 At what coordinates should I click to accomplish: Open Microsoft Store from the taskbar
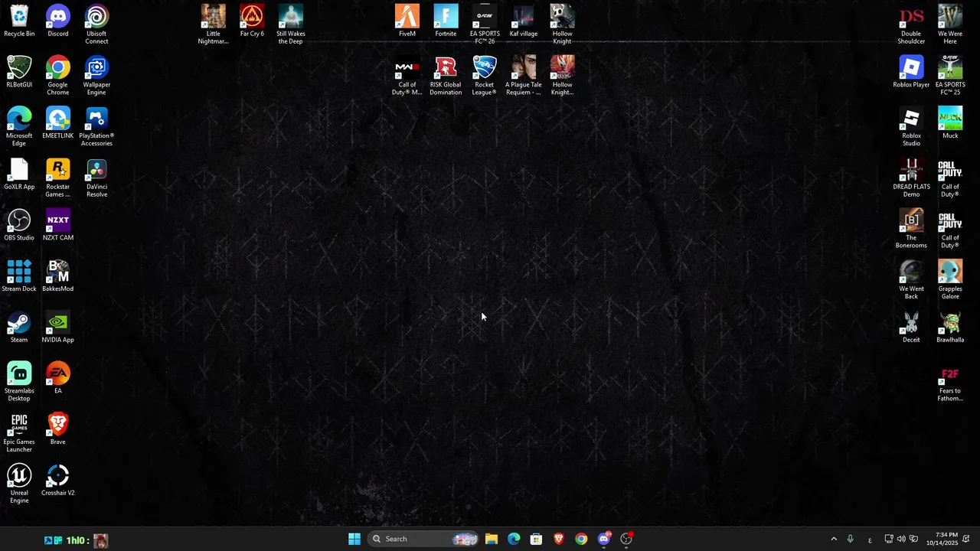pyautogui.click(x=536, y=539)
